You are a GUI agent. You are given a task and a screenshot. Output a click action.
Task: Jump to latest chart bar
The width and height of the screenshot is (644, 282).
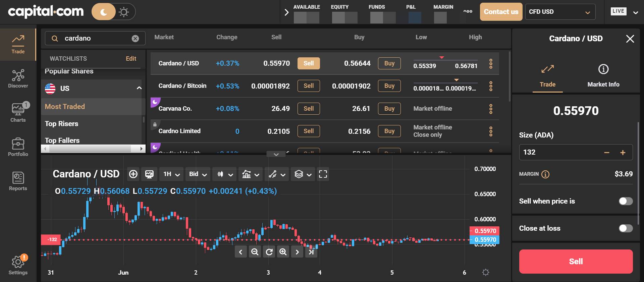click(x=311, y=252)
